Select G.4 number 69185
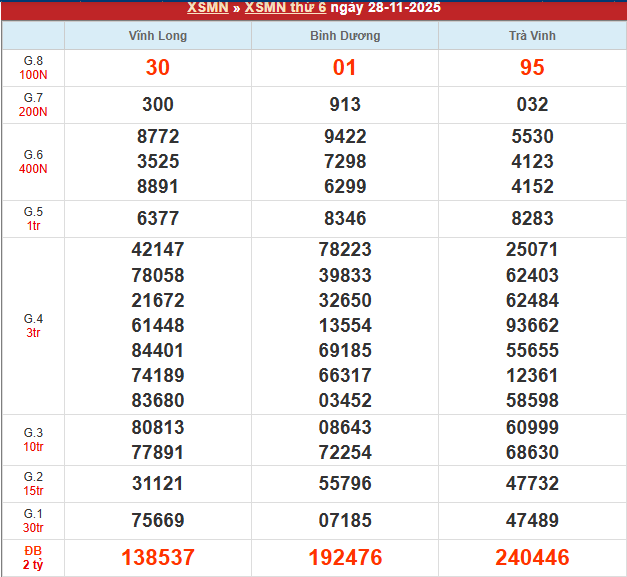 coord(345,350)
